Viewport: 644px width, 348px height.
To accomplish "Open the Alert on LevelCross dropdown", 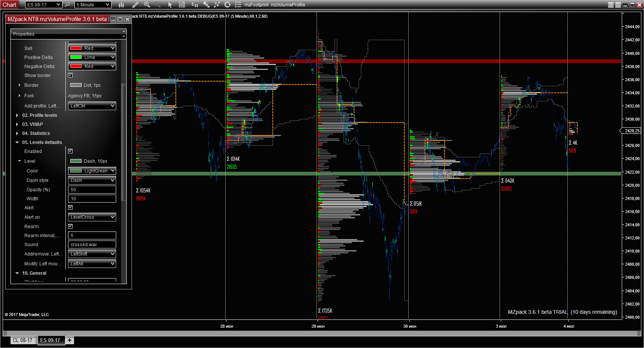I will coord(92,217).
